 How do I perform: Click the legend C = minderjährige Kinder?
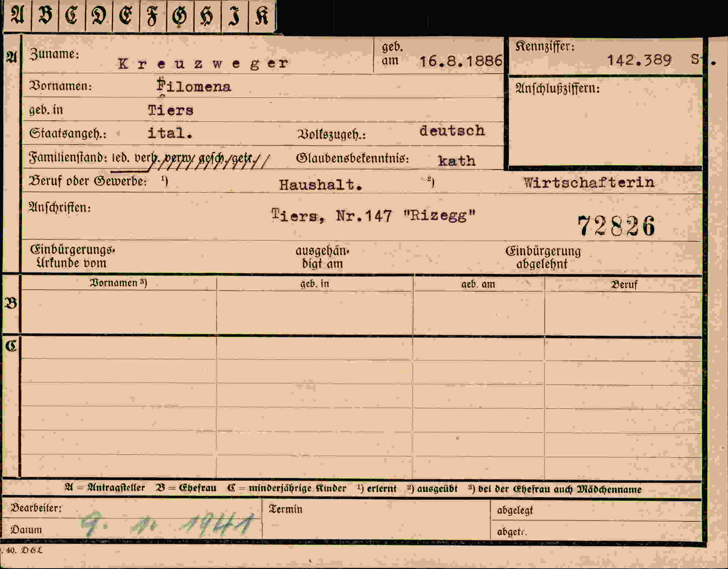(287, 488)
